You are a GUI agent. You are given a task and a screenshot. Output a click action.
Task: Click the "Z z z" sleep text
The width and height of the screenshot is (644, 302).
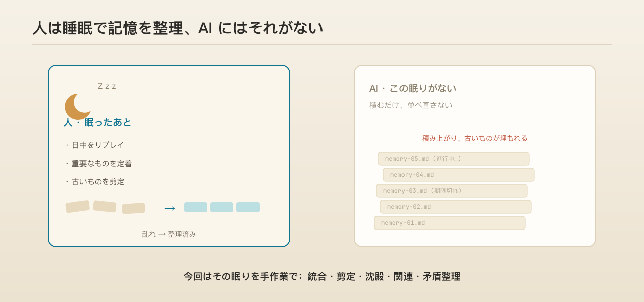tap(107, 86)
